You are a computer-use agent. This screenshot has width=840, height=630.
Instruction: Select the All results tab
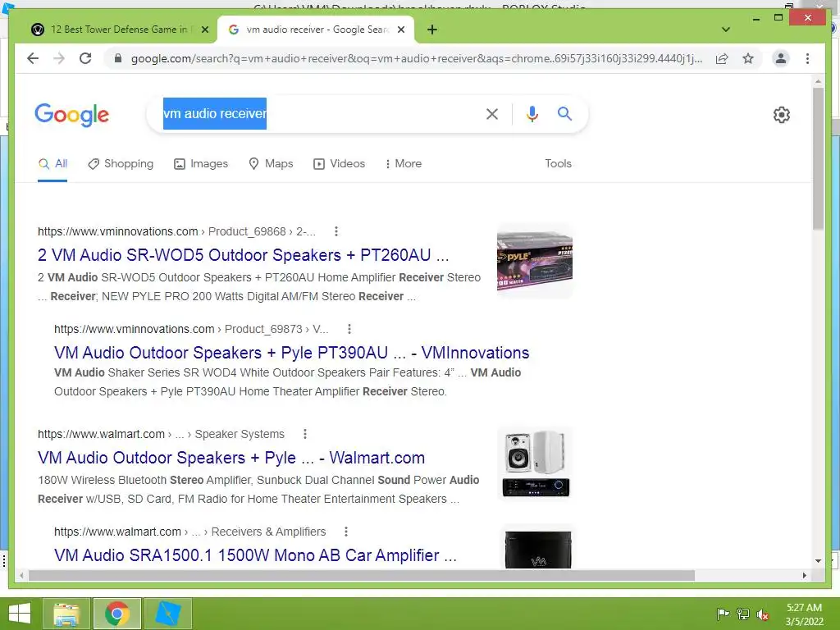point(52,163)
